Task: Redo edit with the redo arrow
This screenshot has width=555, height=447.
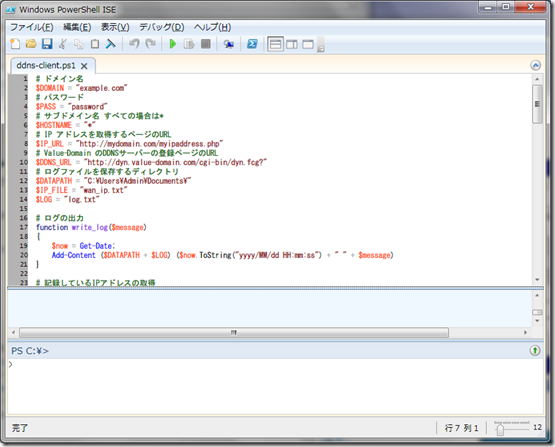Action: [150, 44]
